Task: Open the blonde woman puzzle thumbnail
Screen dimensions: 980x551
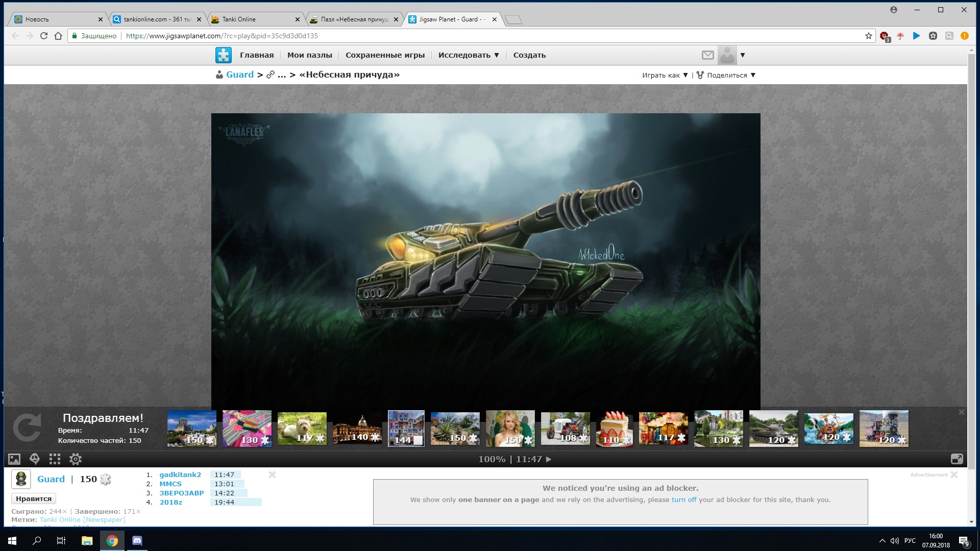Action: pos(510,429)
